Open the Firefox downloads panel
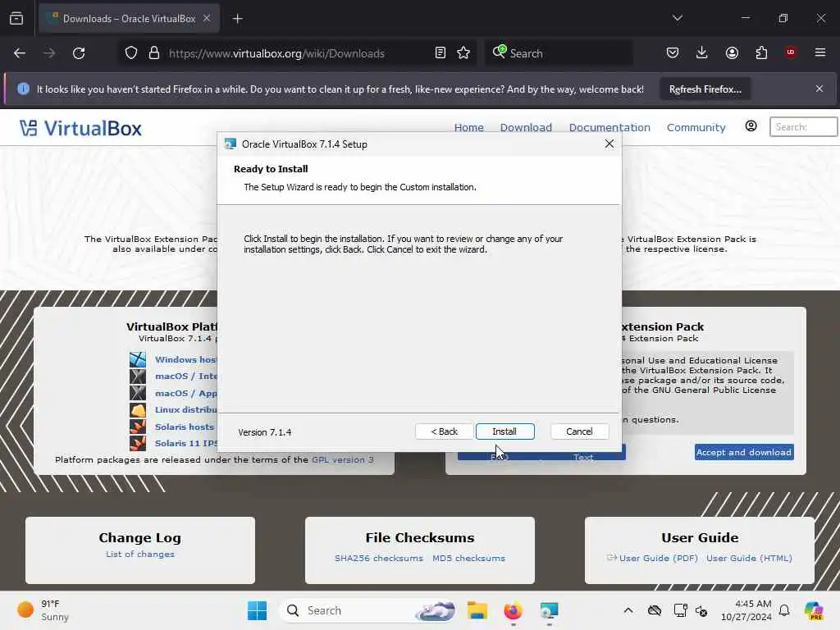 pyautogui.click(x=702, y=53)
